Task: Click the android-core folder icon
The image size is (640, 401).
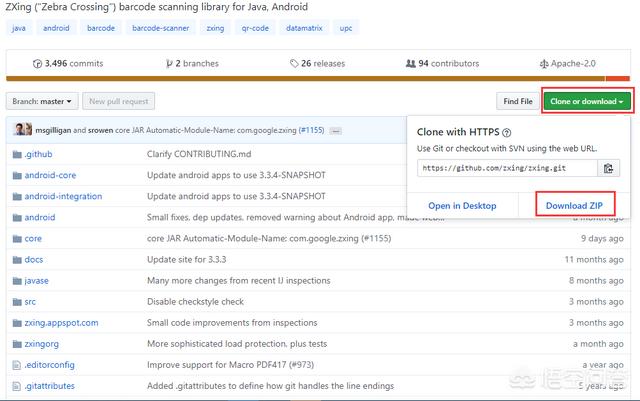Action: pyautogui.click(x=17, y=176)
